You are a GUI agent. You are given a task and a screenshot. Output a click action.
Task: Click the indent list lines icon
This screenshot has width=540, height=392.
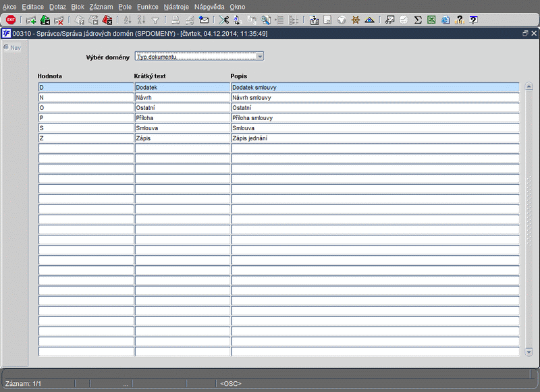point(279,20)
